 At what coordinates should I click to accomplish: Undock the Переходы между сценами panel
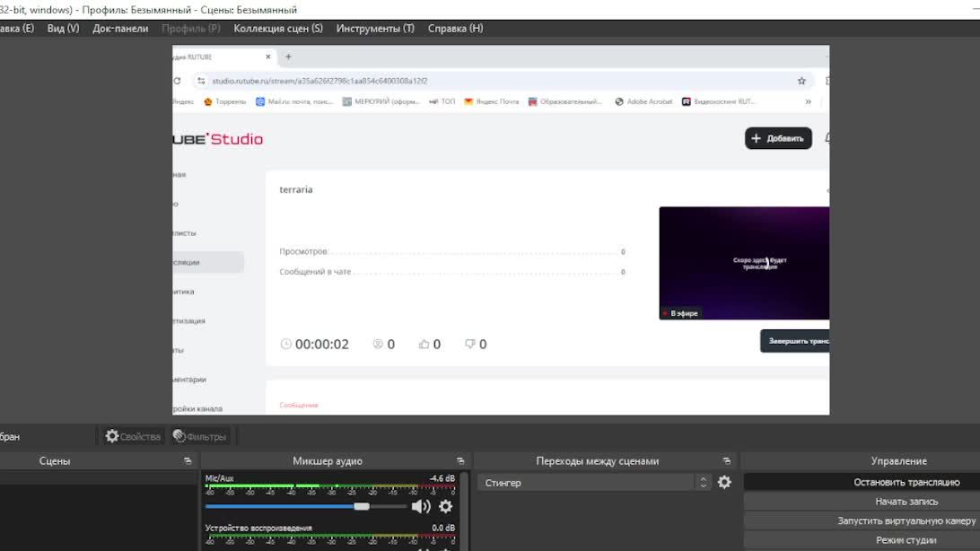click(726, 461)
